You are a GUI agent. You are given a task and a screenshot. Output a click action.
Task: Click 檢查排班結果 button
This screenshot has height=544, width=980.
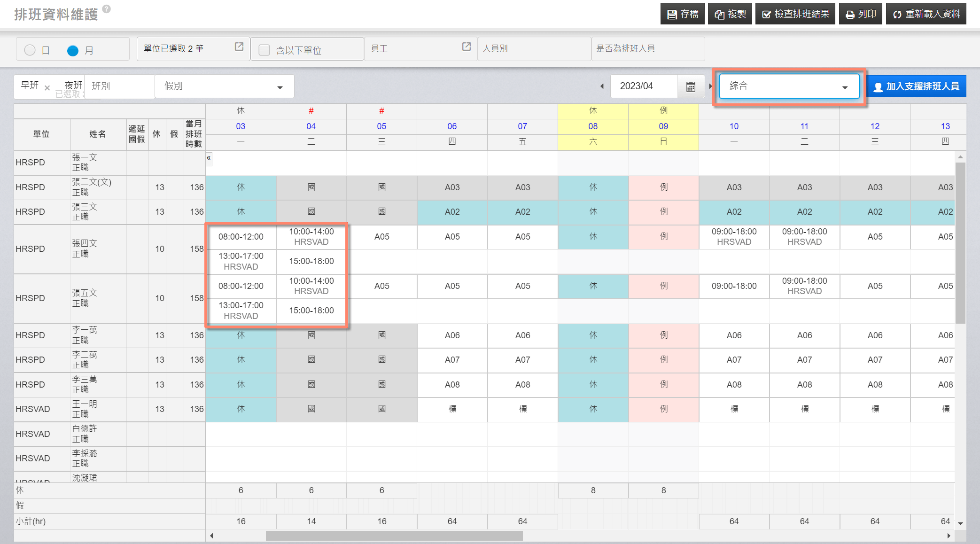click(795, 14)
